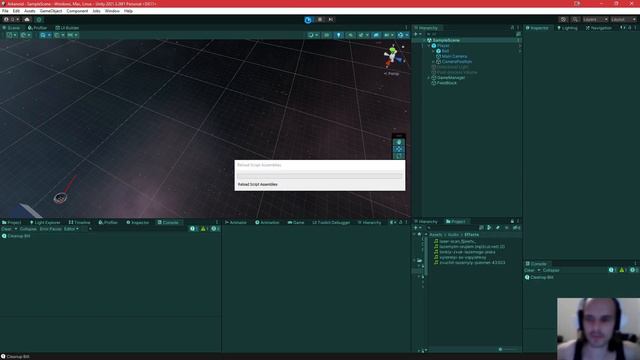Switch to the UI Toolkit Debugger tab
This screenshot has width=640, height=360.
click(331, 222)
